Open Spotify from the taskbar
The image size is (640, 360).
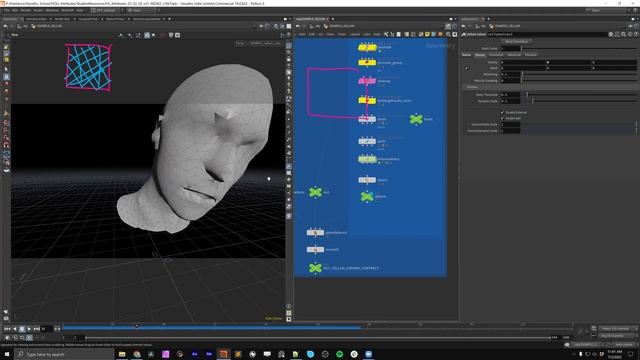point(340,354)
